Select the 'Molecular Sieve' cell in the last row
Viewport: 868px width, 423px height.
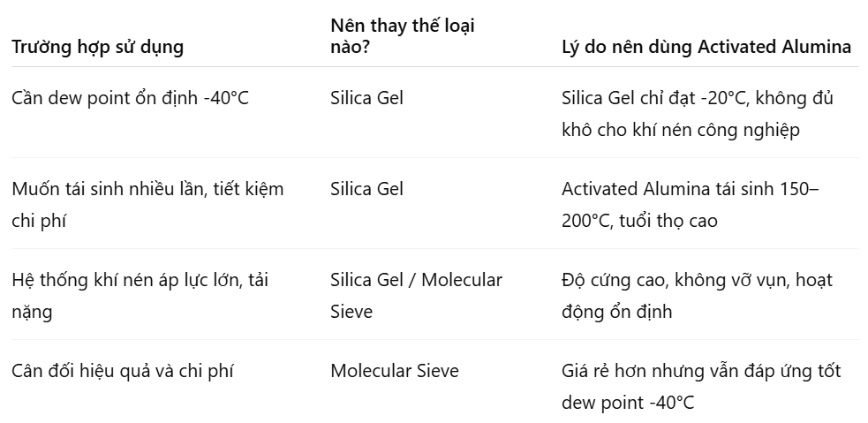pyautogui.click(x=395, y=370)
